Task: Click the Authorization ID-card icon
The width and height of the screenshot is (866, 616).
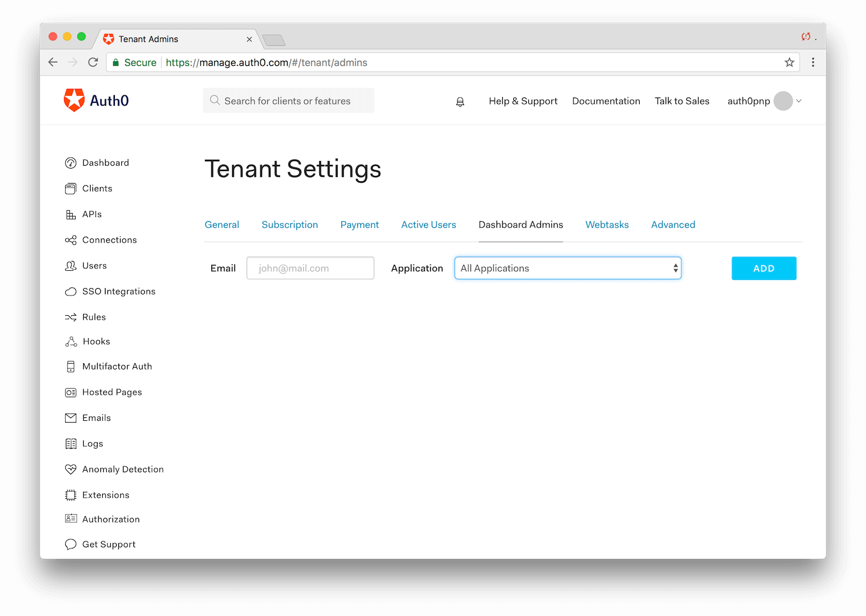Action: click(x=70, y=519)
